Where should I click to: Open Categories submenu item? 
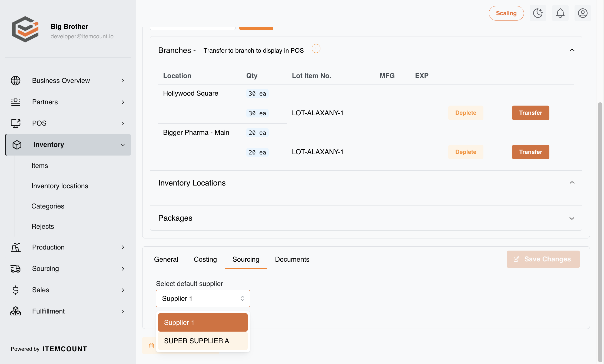(x=48, y=206)
